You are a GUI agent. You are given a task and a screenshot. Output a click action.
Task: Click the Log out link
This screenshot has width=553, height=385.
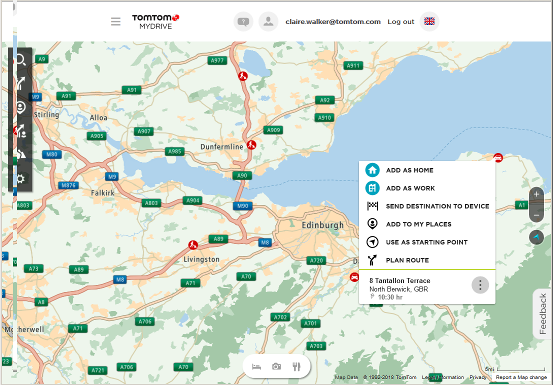click(x=401, y=22)
